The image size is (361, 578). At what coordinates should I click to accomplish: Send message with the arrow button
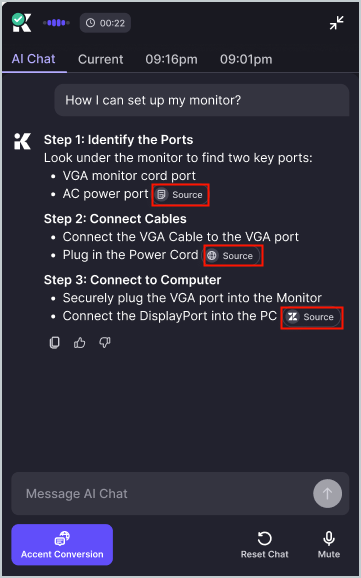(x=327, y=493)
